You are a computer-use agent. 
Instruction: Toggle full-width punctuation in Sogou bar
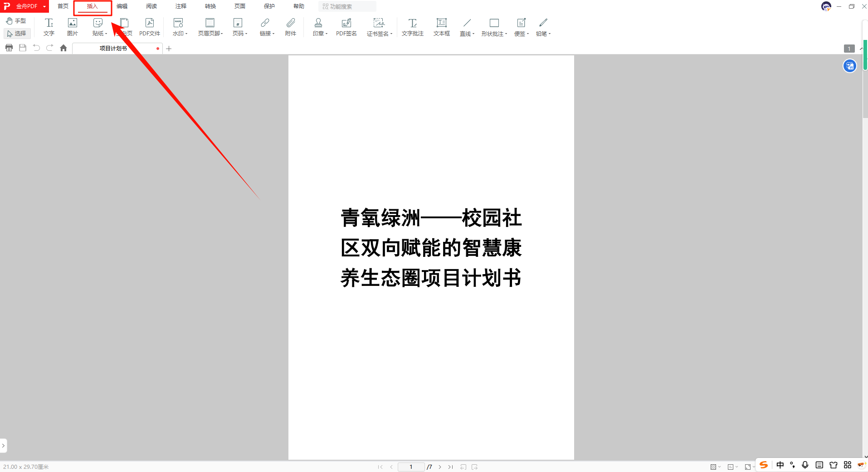[792, 465]
